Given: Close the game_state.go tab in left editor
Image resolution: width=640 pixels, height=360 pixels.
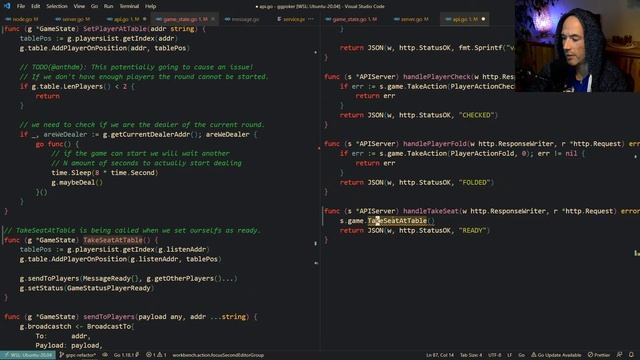Looking at the screenshot, I should (x=213, y=19).
